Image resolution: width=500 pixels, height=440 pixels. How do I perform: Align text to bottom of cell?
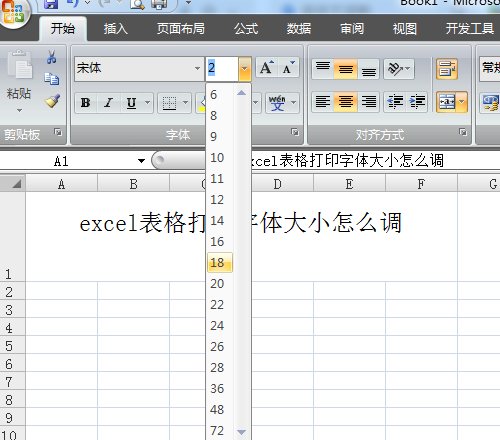point(368,69)
